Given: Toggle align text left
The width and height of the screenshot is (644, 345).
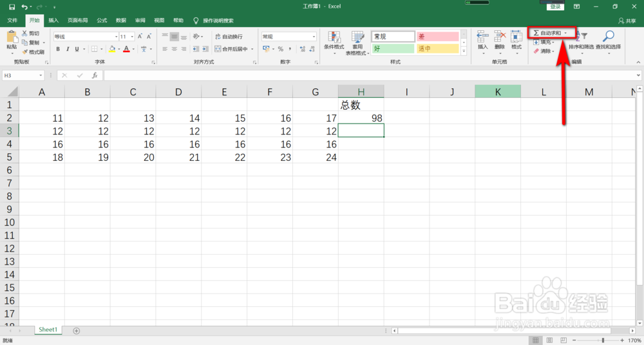Looking at the screenshot, I should click(165, 49).
